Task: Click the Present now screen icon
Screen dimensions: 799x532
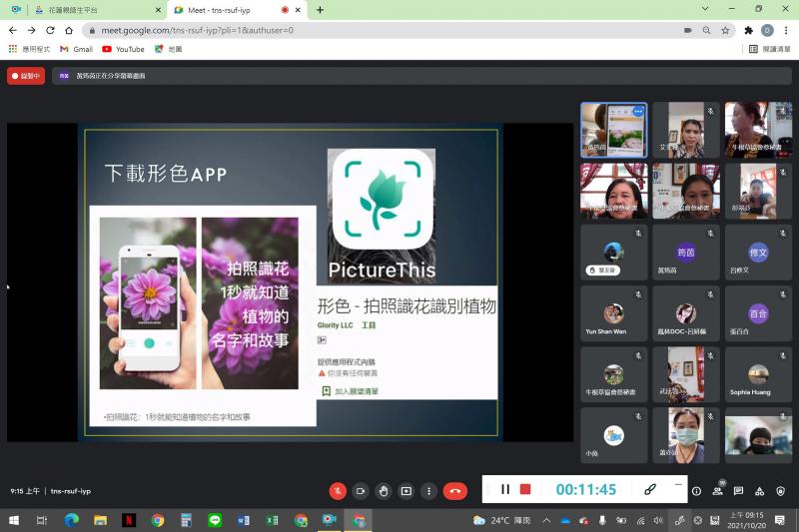Action: click(406, 491)
